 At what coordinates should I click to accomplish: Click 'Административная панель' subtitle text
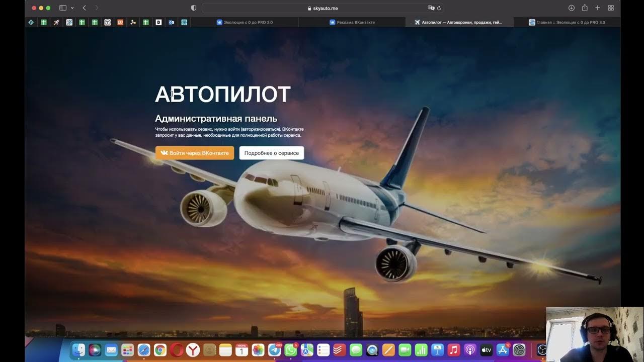tap(216, 119)
